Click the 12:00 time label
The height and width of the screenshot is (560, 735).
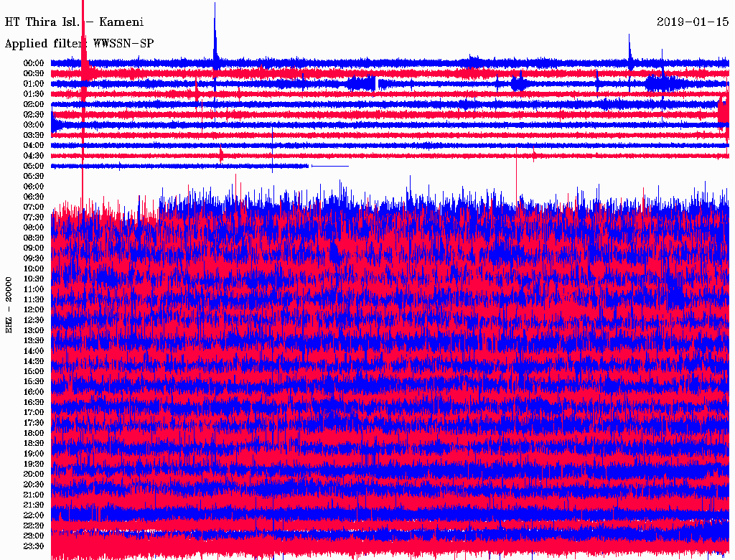click(34, 309)
